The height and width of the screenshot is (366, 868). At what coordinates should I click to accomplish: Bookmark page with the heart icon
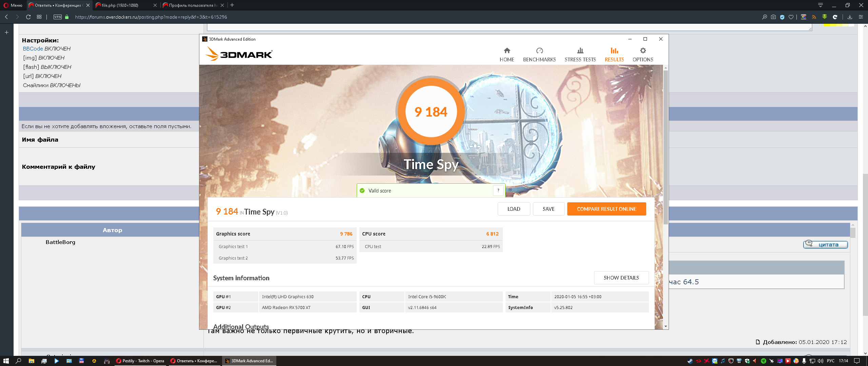pos(791,17)
